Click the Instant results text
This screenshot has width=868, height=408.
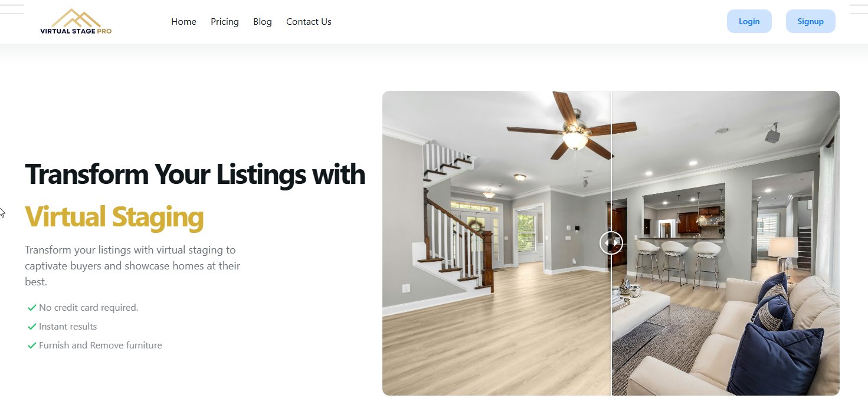[x=68, y=327]
